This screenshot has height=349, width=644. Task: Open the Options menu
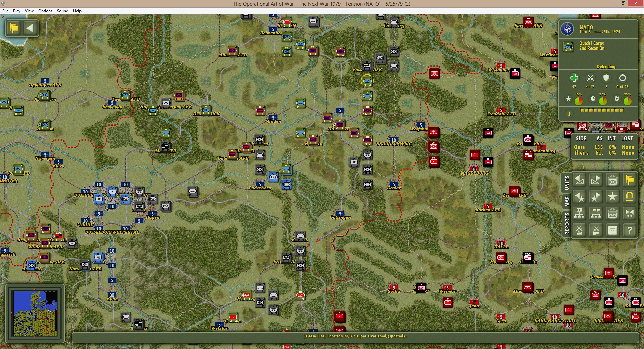click(45, 11)
